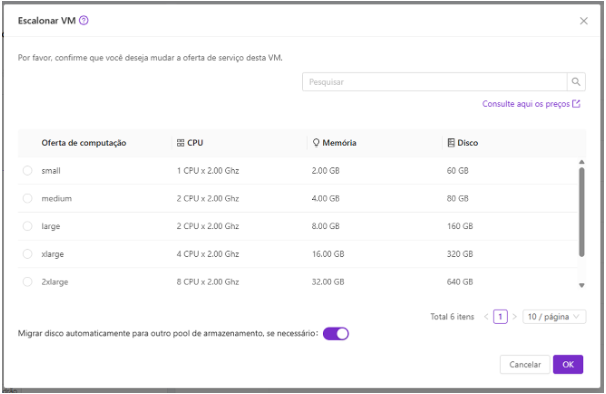Click the 8 CPU x 2.00 Ghz cell
Screen dimensions: 606x394
208,282
